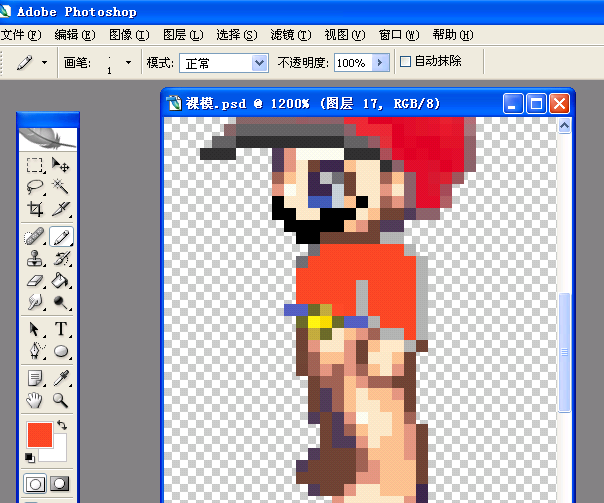Open the 画笔 brush picker dropdown
This screenshot has width=604, height=503.
click(128, 62)
